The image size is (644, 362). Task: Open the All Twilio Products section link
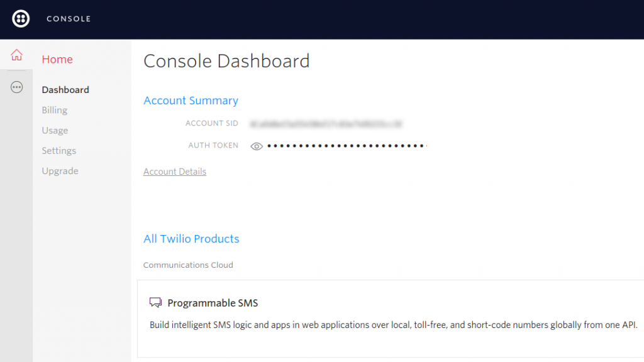pos(191,239)
